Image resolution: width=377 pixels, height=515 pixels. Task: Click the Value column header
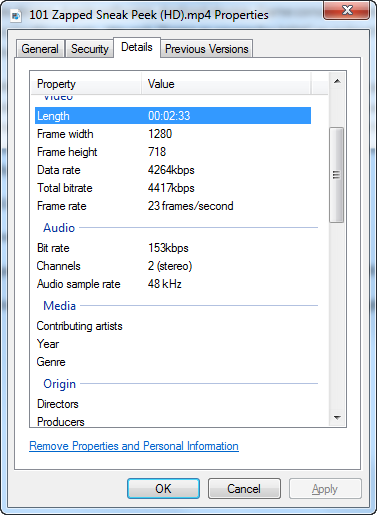pos(226,84)
